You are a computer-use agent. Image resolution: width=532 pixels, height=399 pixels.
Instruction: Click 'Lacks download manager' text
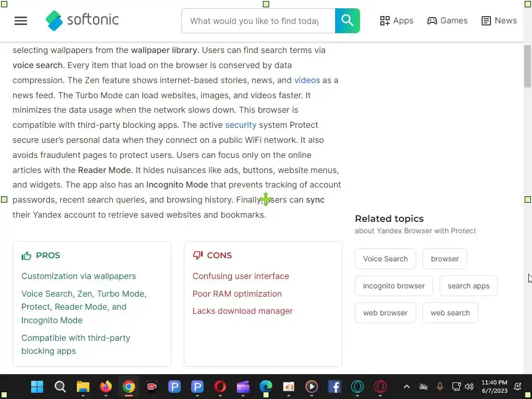(x=243, y=311)
